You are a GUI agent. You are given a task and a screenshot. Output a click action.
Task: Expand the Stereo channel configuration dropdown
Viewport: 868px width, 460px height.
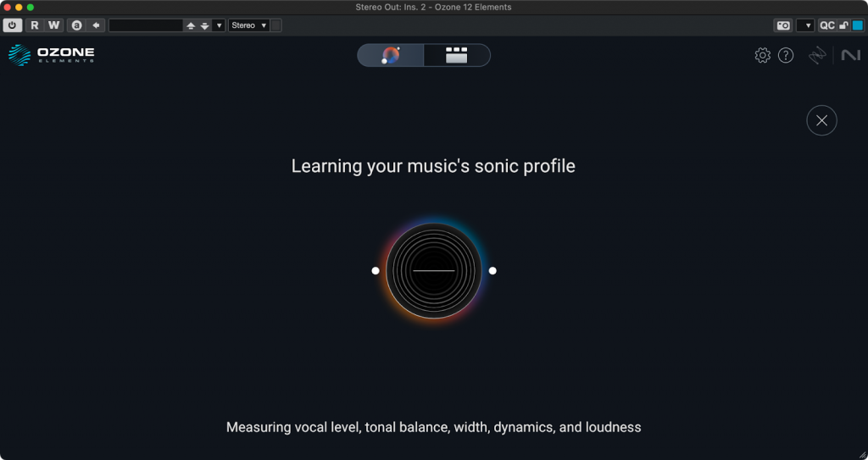coord(249,25)
